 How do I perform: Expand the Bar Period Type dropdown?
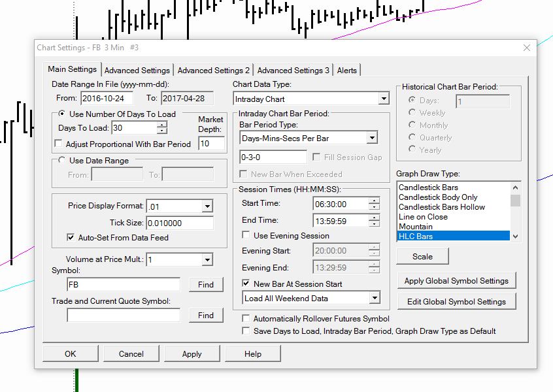[372, 138]
